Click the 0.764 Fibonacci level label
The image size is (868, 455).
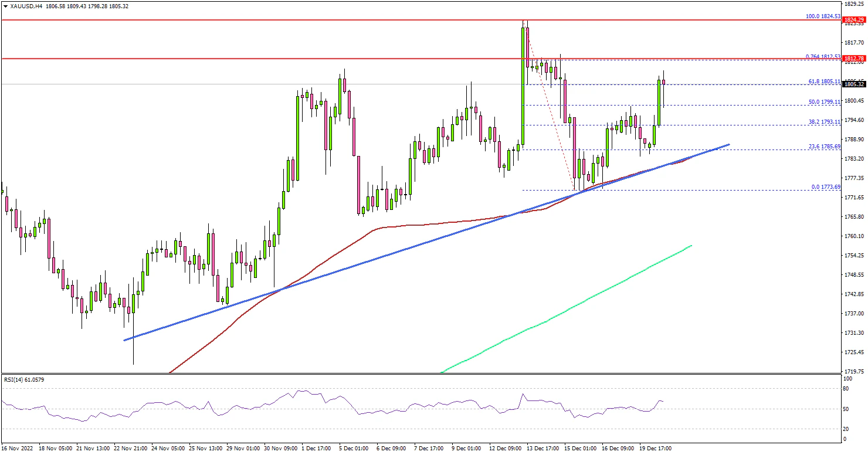tap(823, 56)
